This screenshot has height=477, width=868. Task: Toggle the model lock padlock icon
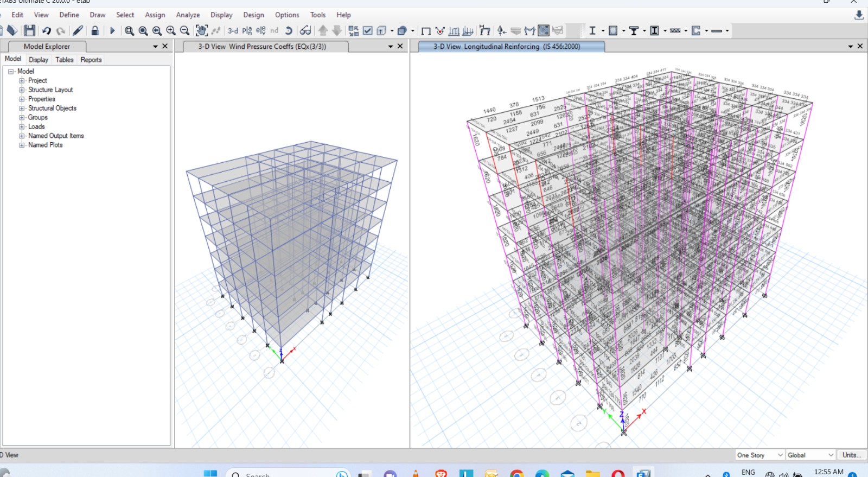[x=95, y=31]
